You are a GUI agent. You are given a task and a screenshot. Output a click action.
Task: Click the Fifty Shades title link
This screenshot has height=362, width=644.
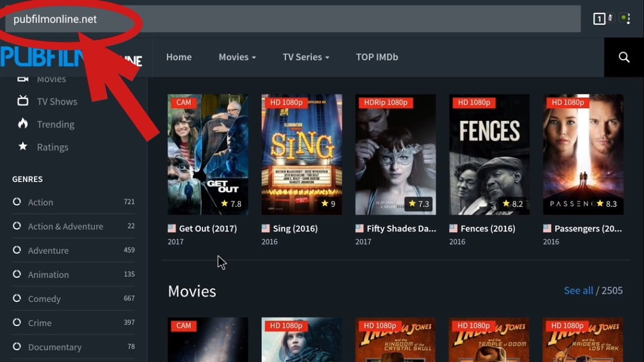[401, 228]
